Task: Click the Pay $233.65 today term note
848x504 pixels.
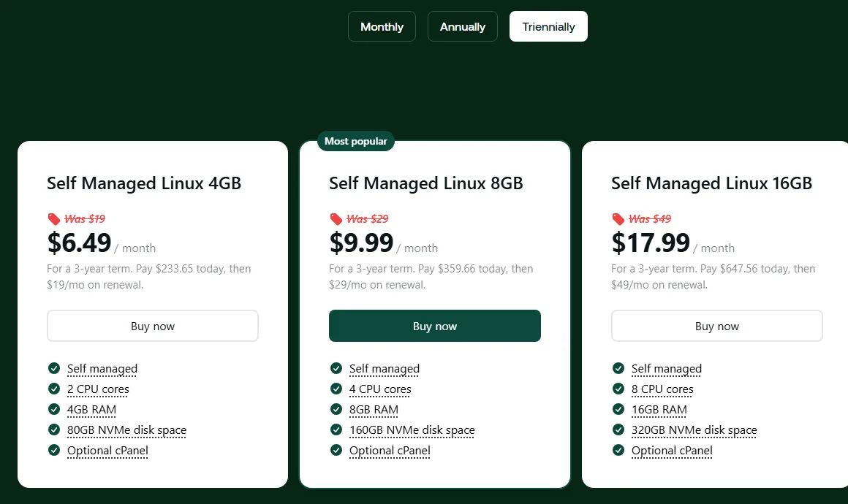Action: click(148, 277)
